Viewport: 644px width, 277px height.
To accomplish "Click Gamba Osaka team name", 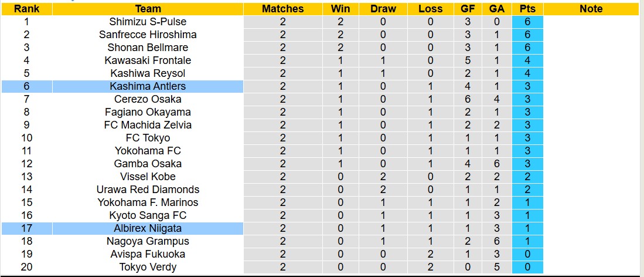I will point(148,164).
